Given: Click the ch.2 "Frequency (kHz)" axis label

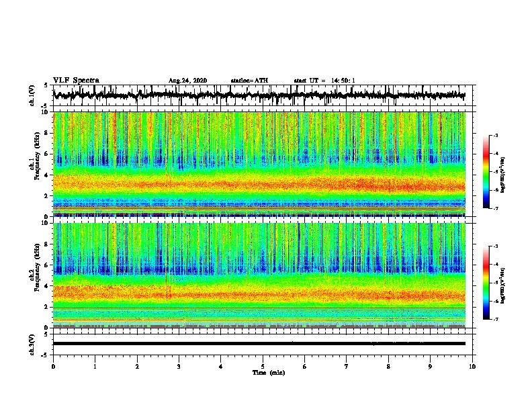Looking at the screenshot, I should coord(37,267).
